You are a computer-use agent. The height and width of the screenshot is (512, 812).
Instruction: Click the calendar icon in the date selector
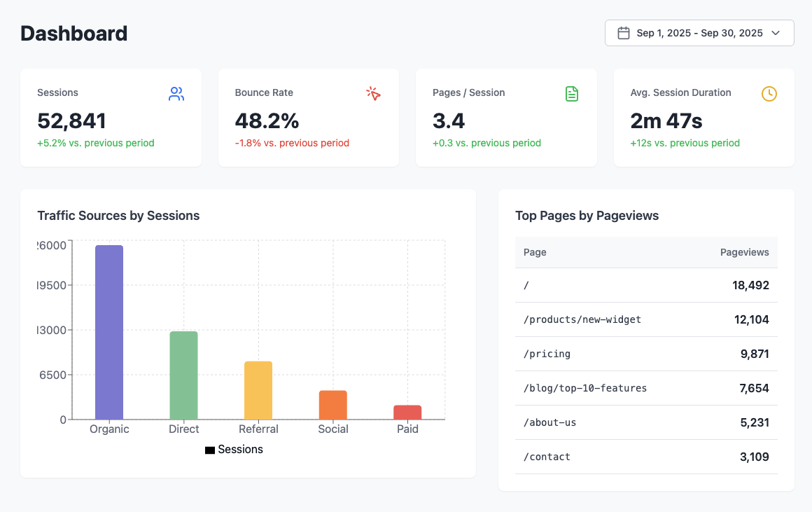[x=624, y=32]
